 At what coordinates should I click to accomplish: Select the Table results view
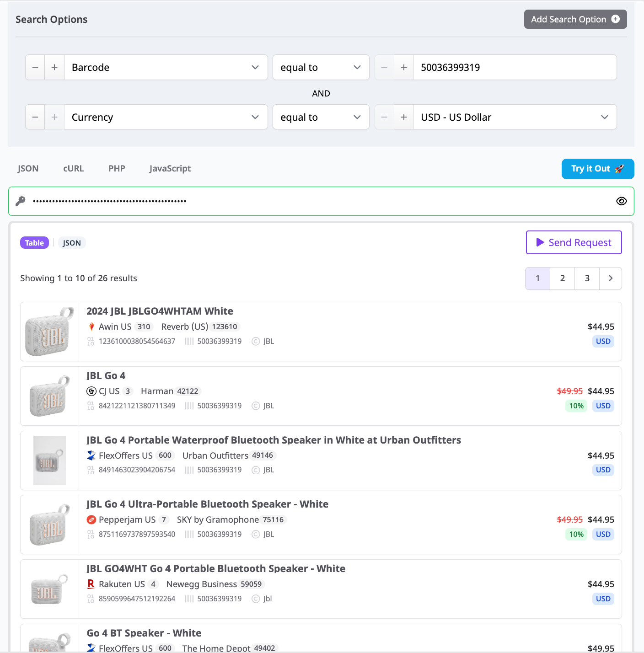click(x=34, y=243)
